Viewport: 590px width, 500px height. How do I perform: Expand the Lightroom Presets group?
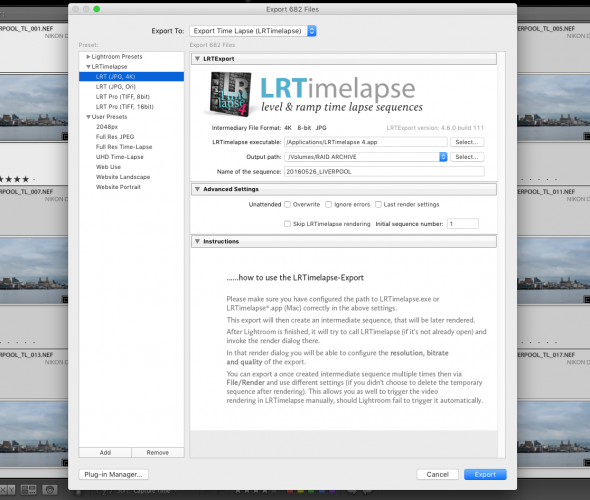88,56
